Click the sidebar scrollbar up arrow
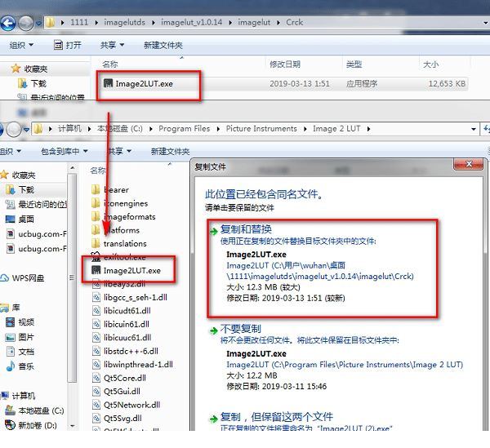This screenshot has height=448, width=490. pyautogui.click(x=72, y=168)
